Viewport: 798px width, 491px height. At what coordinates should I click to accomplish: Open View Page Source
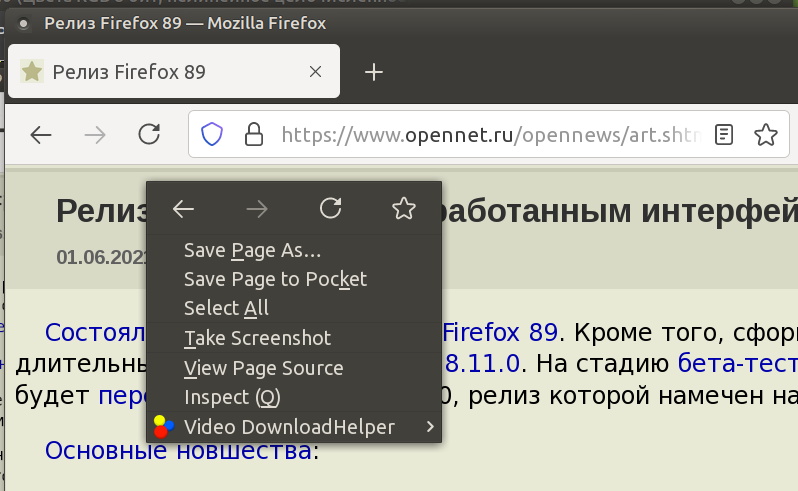(294, 368)
